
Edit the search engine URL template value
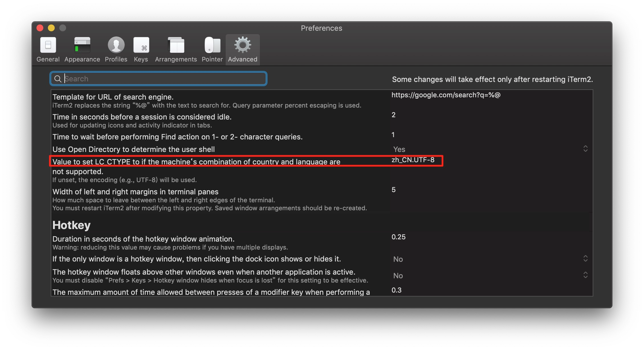446,95
